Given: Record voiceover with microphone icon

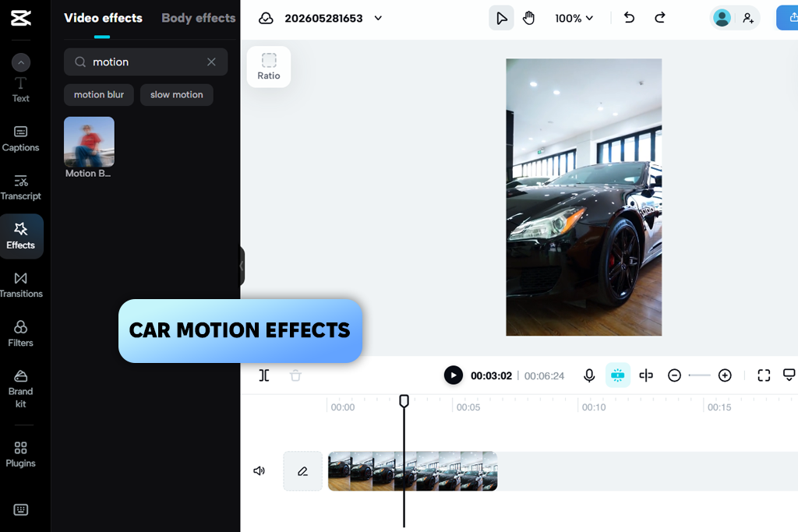Looking at the screenshot, I should [589, 375].
